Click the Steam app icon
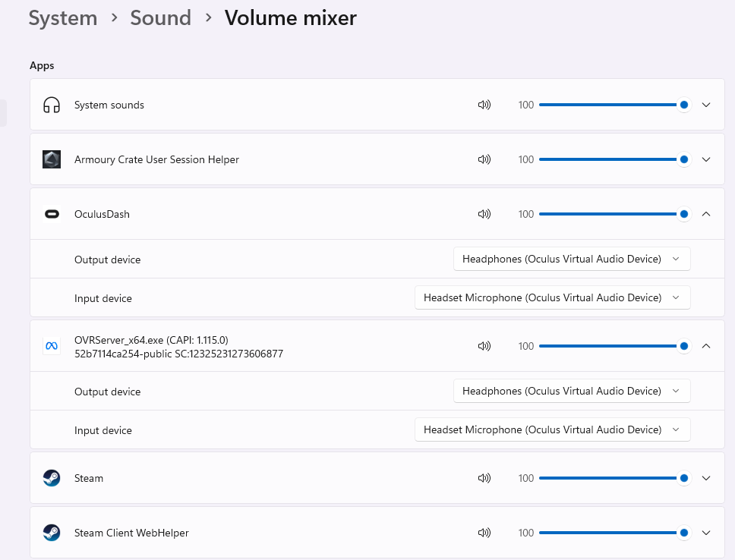The image size is (735, 560). point(52,478)
